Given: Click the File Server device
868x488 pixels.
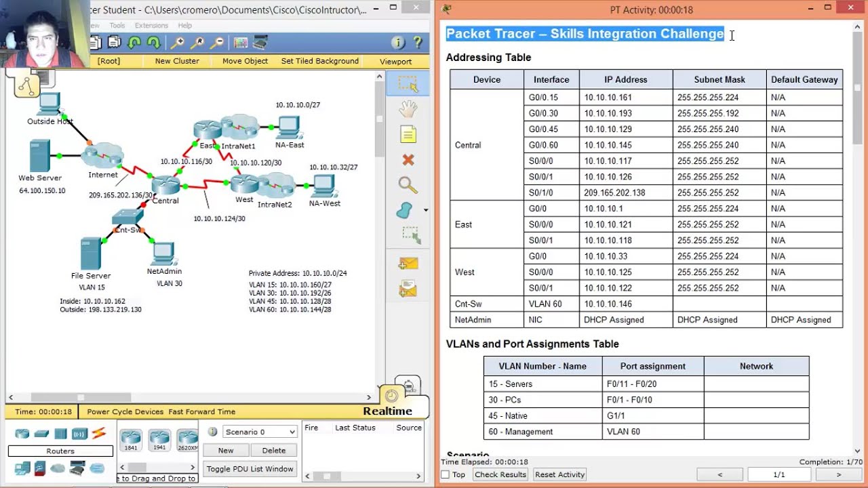Looking at the screenshot, I should 90,253.
